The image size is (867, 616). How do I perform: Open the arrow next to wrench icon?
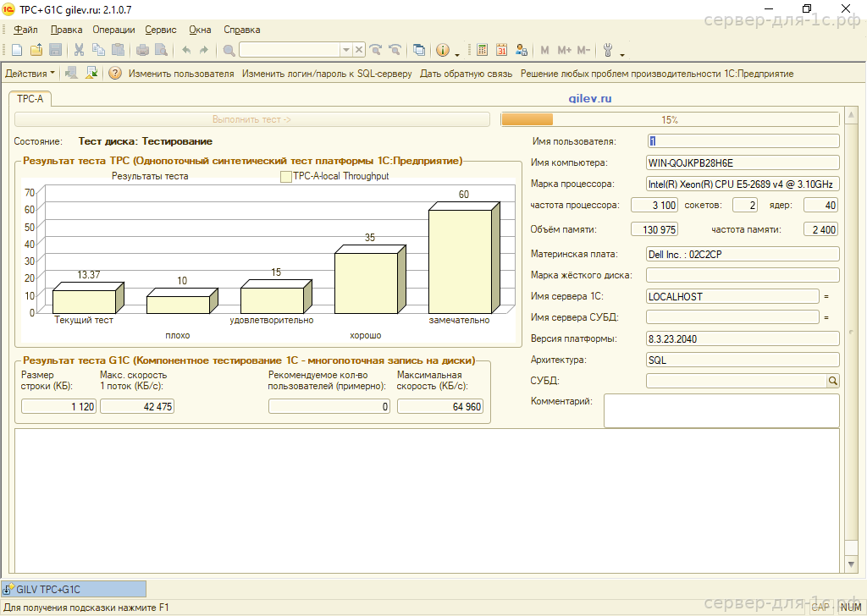[x=622, y=52]
